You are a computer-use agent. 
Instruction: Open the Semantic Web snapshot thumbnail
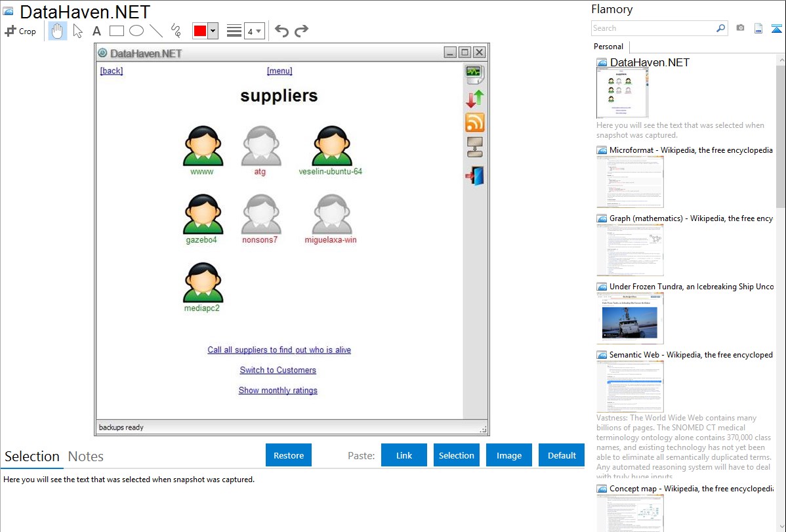click(630, 386)
